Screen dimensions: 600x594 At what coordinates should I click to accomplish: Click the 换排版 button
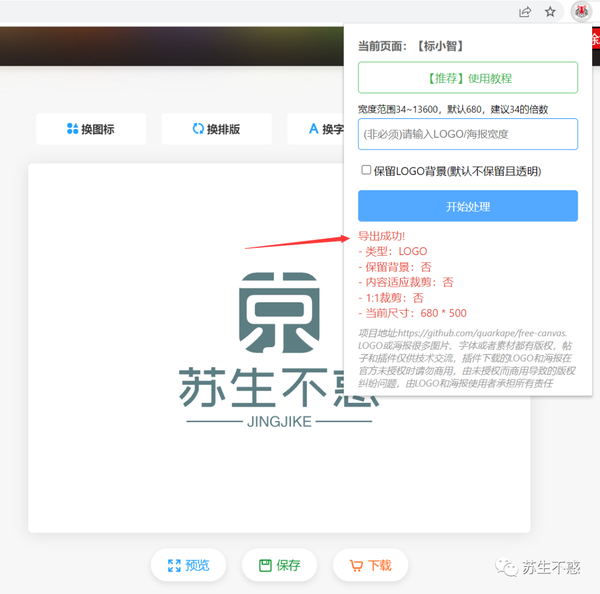point(217,129)
